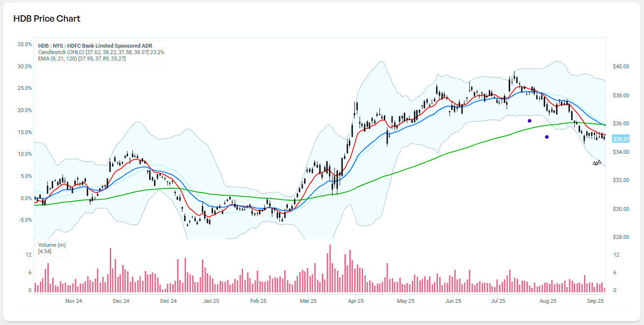Click the highlighted $35.07 current price tag
644x325 pixels.
click(x=620, y=139)
